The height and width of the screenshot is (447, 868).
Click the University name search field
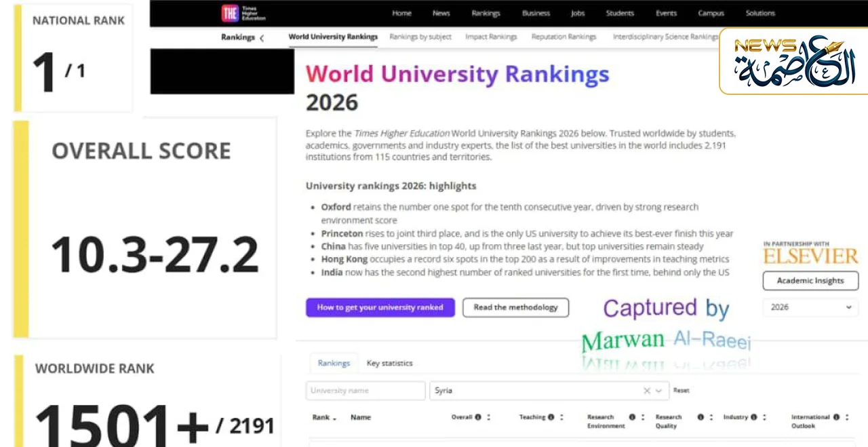(366, 391)
